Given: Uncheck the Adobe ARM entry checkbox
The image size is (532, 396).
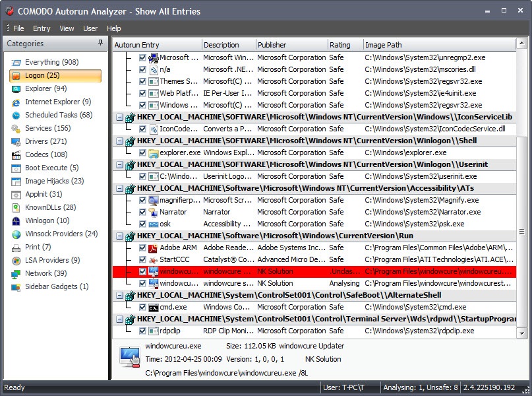Looking at the screenshot, I should point(142,248).
